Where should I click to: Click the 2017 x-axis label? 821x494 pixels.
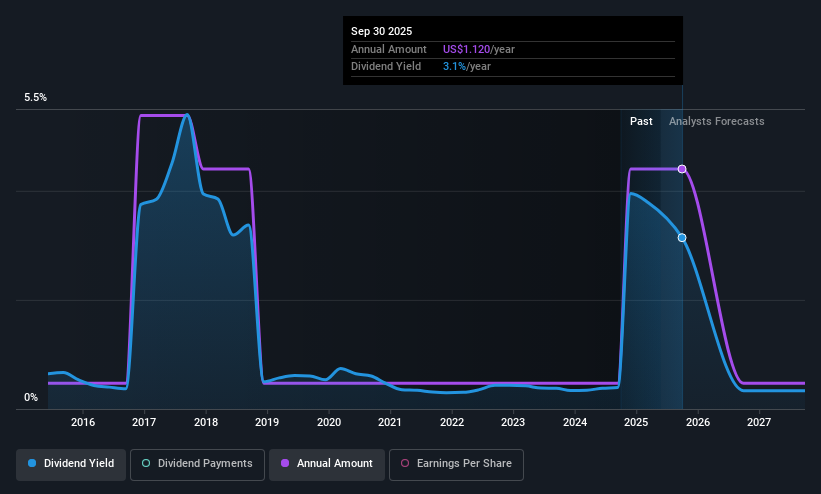144,422
